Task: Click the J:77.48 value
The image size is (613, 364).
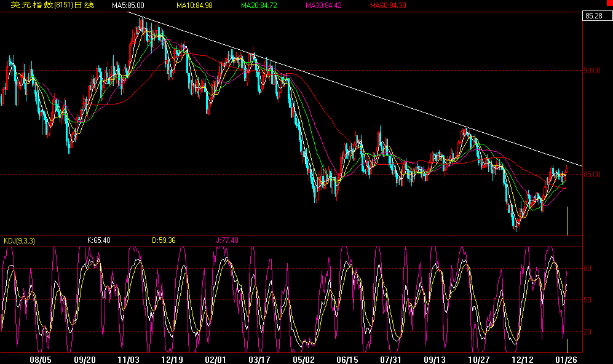Action: click(x=227, y=240)
